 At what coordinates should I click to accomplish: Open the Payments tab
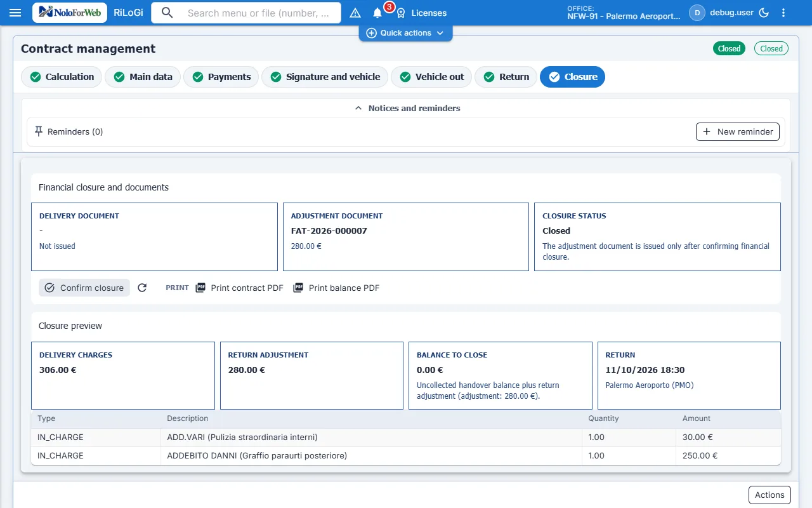[221, 77]
